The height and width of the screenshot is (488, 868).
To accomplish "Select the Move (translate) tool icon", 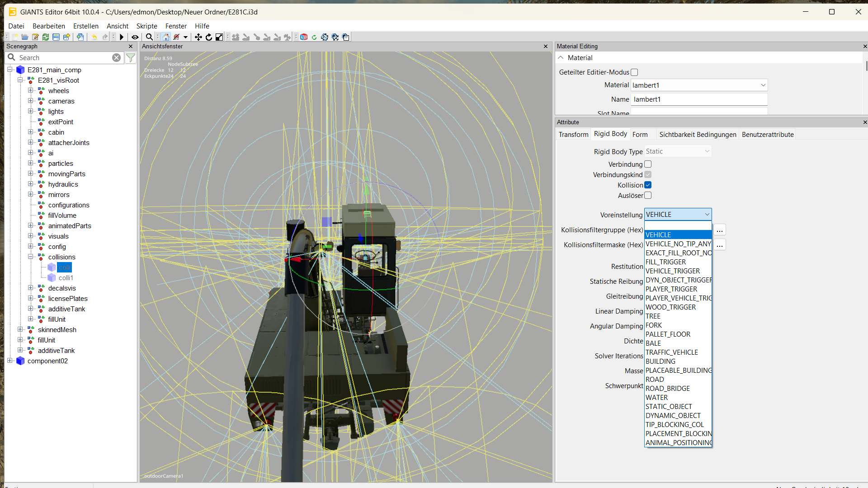I will (x=198, y=37).
